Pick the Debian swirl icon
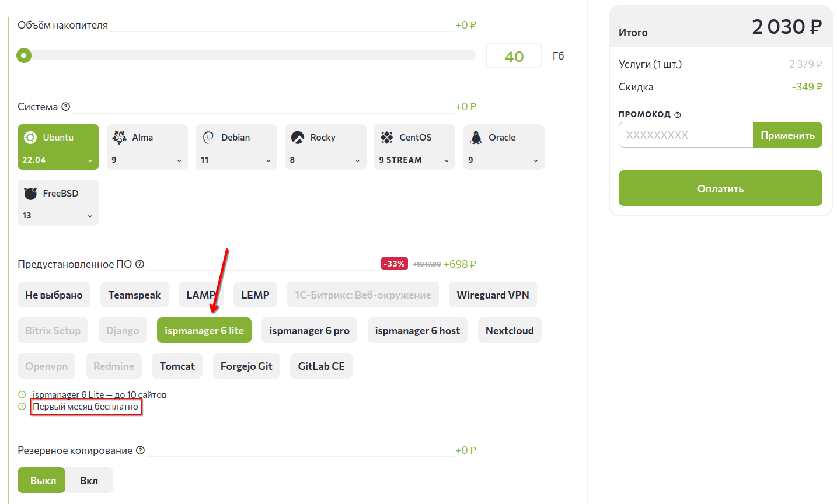837x504 pixels. click(208, 138)
